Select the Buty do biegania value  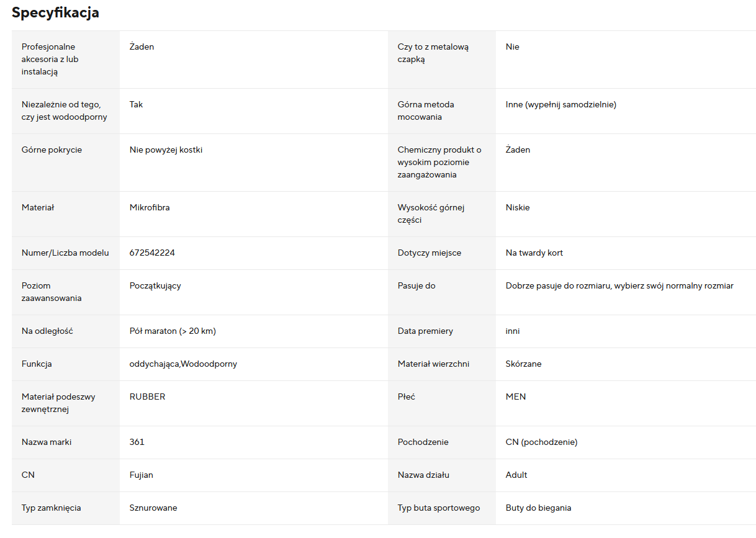pyautogui.click(x=538, y=508)
